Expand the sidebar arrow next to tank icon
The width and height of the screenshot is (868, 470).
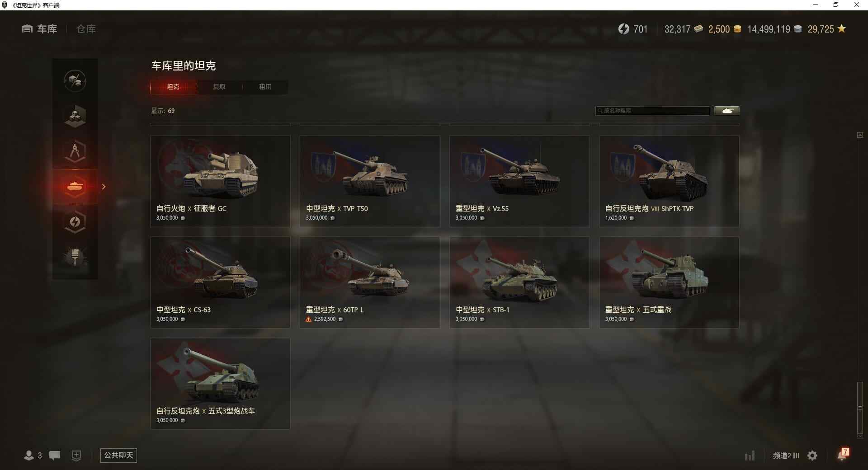coord(104,186)
